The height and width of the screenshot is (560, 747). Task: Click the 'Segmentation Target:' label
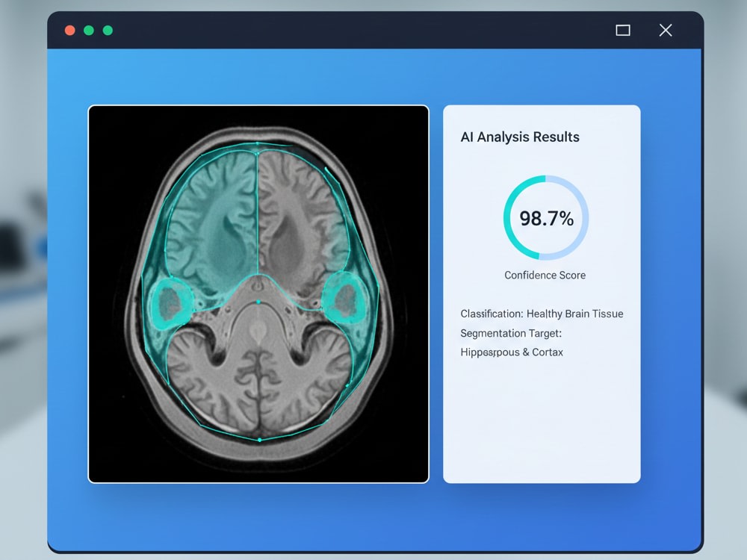click(511, 333)
